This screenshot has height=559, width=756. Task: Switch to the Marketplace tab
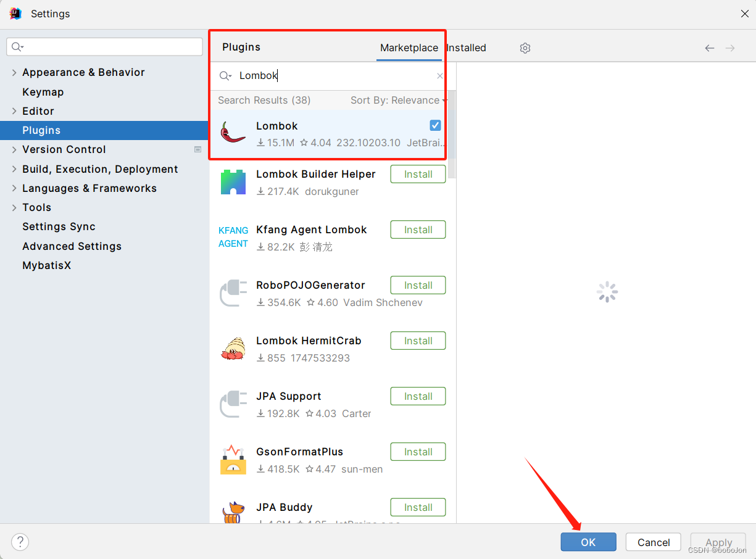click(x=409, y=48)
